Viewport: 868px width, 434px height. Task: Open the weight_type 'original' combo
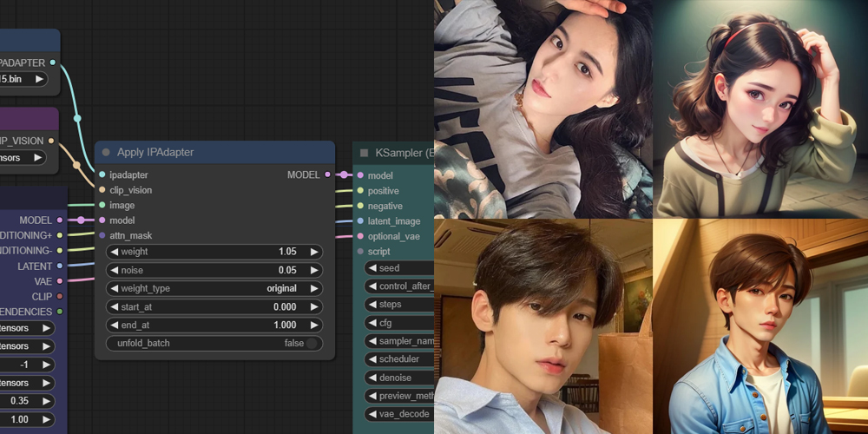click(214, 288)
